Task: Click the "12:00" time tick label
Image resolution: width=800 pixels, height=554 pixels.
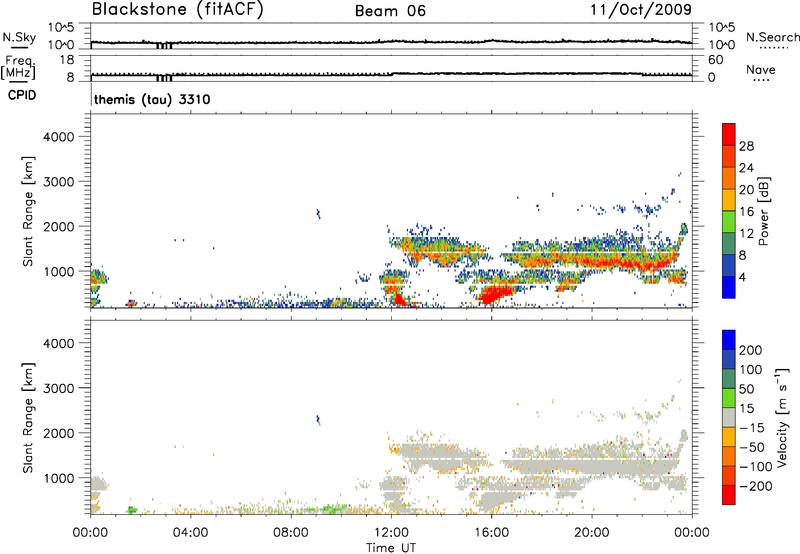Action: 391,533
